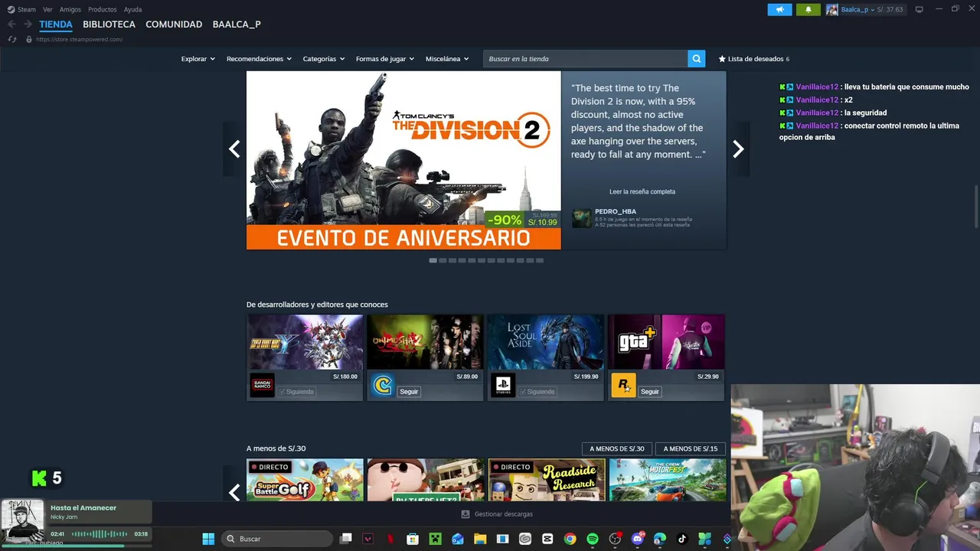Image resolution: width=980 pixels, height=551 pixels.
Task: Click the Steam announcements megaphone icon
Action: pos(779,9)
